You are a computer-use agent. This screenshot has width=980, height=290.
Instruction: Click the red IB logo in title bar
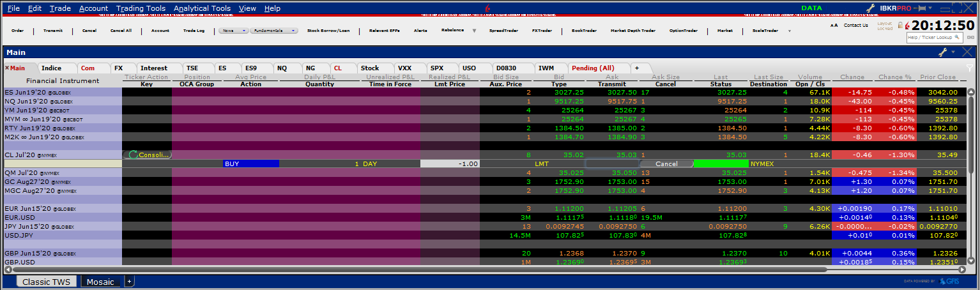click(x=489, y=8)
